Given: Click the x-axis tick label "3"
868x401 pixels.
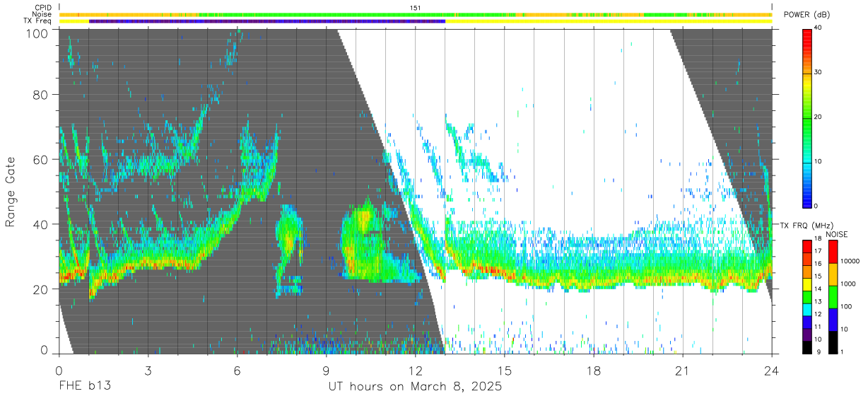Looking at the screenshot, I should 148,371.
